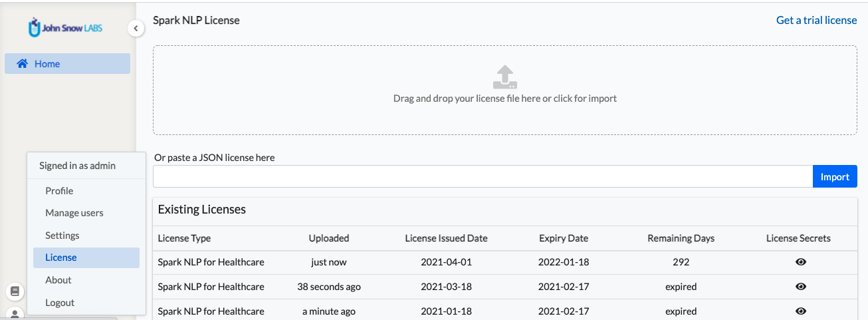Click the JSON license paste field
The height and width of the screenshot is (320, 868).
click(483, 176)
